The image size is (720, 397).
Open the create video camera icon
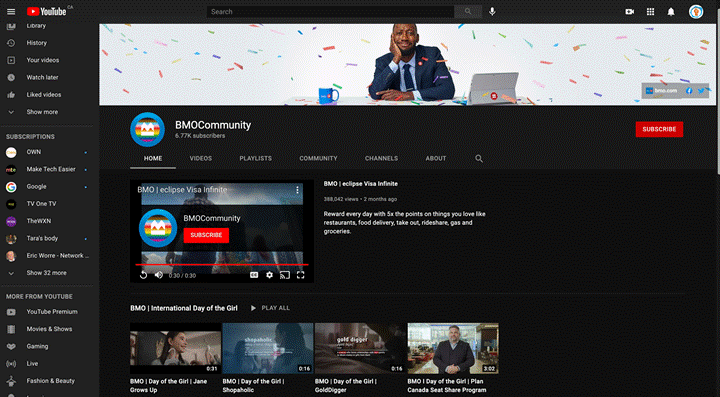[x=630, y=12]
